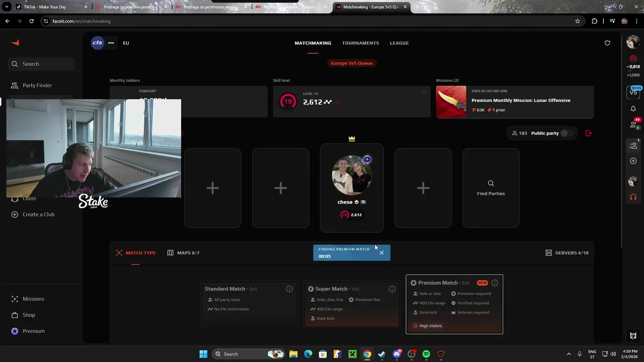Open the chesa player card
Image resolution: width=644 pixels, height=362 pixels.
[x=352, y=188]
